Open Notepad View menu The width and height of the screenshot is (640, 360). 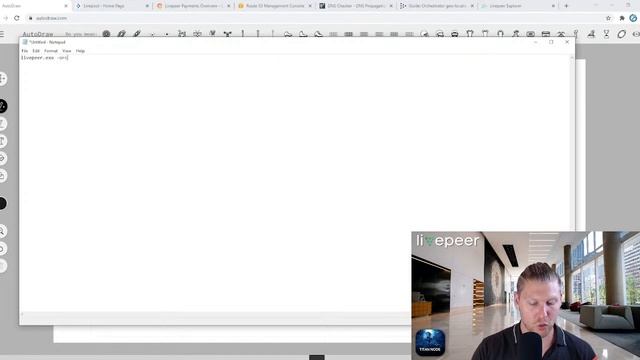[x=67, y=51]
